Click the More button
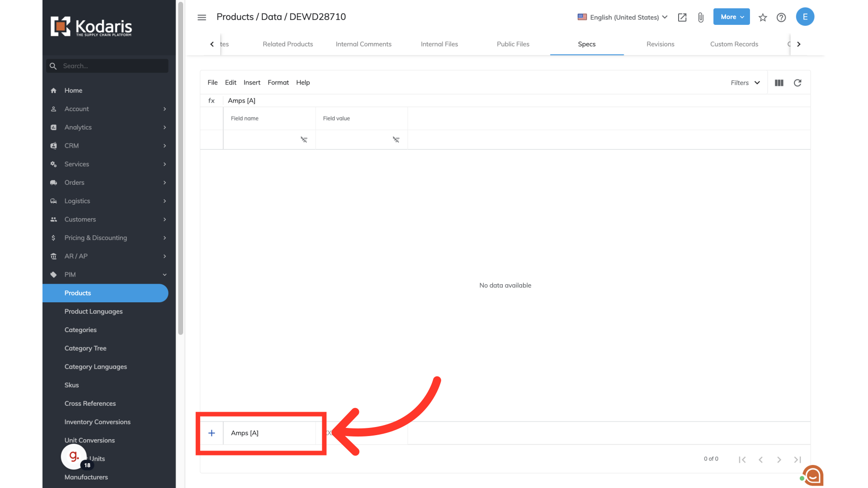The image size is (868, 488). 731,17
